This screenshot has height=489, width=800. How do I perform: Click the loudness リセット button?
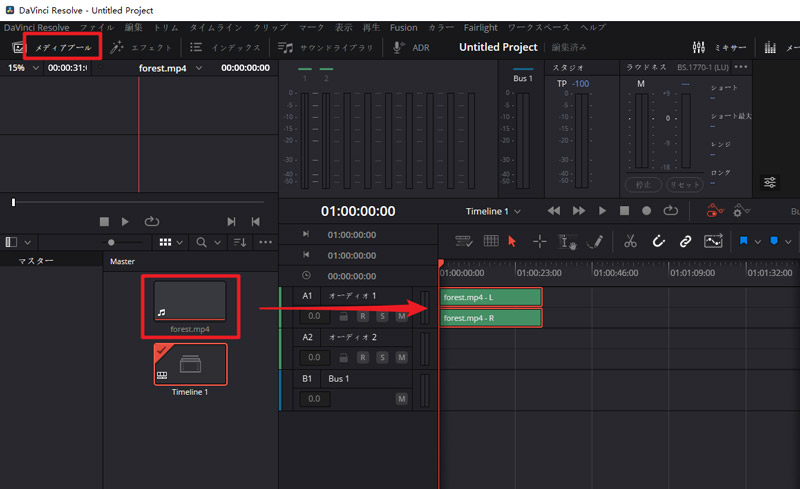click(685, 185)
